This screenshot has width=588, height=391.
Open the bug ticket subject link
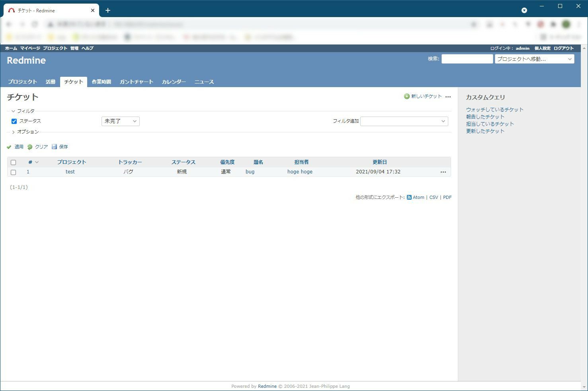point(250,172)
